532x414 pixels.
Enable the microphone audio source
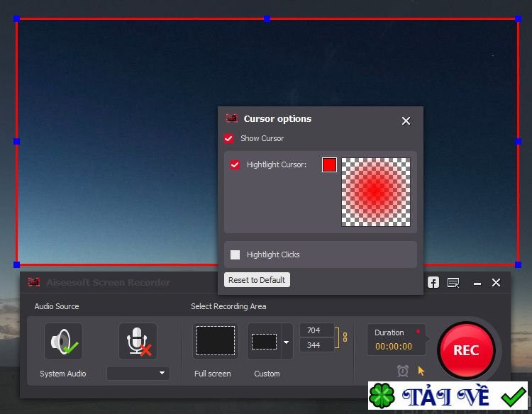[x=138, y=342]
